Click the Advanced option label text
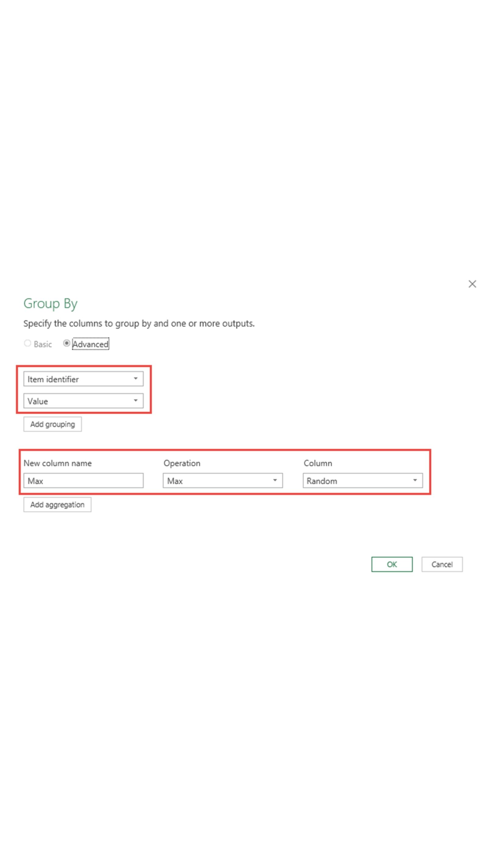 point(90,344)
